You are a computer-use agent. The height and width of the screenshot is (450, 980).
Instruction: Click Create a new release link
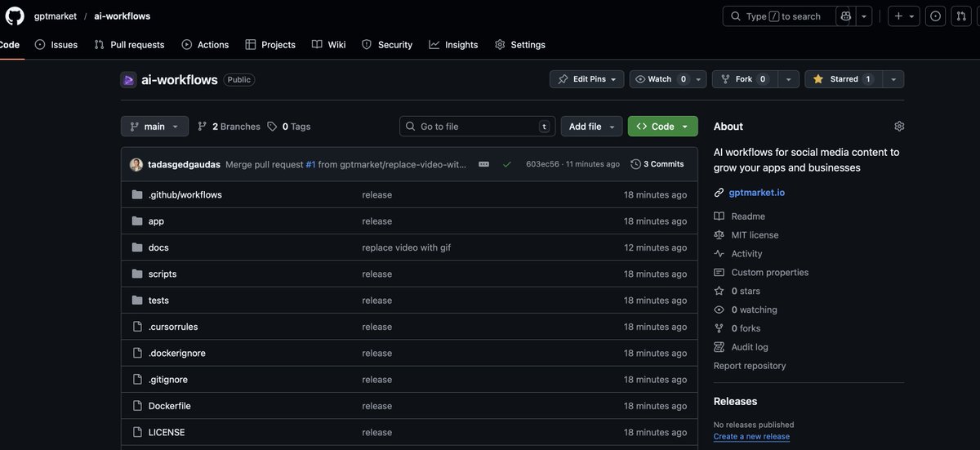click(751, 437)
